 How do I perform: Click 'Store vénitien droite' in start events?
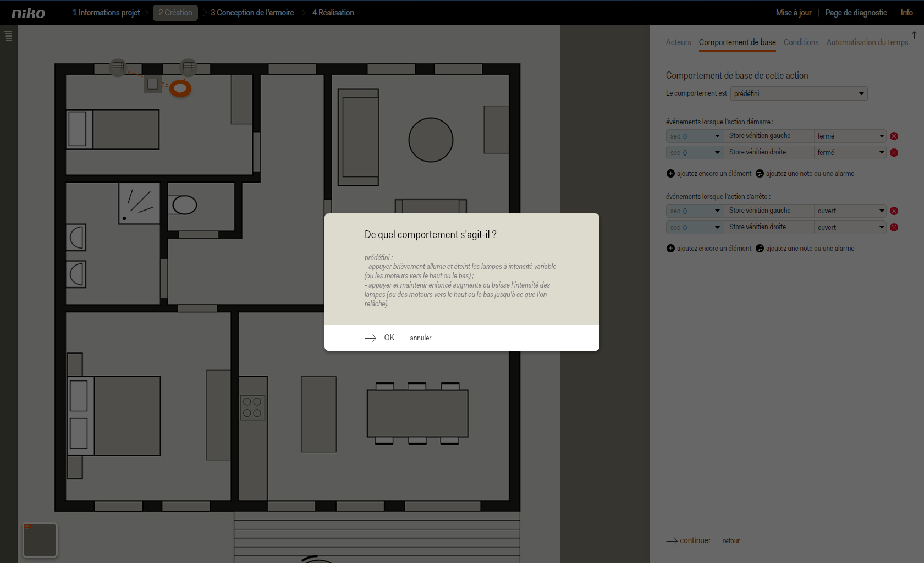(757, 152)
